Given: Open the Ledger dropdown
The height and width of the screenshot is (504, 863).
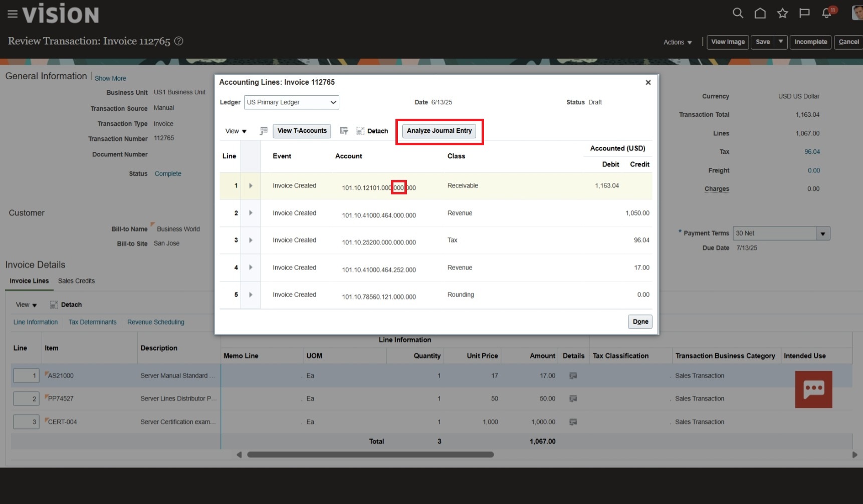Looking at the screenshot, I should [292, 102].
